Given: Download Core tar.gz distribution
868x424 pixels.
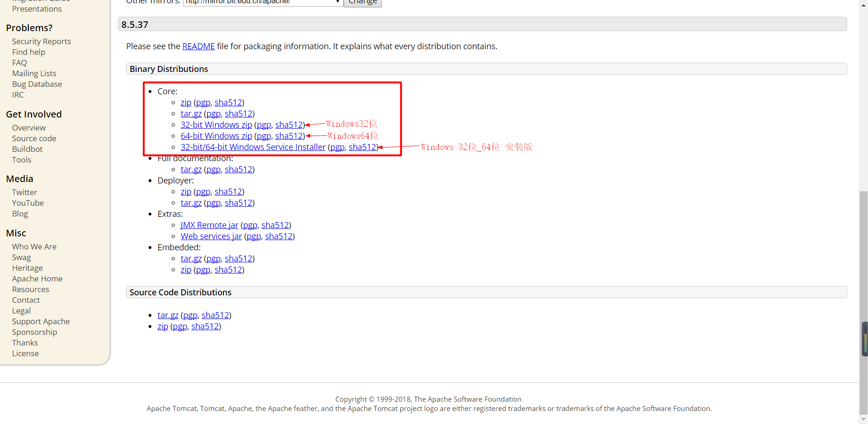Looking at the screenshot, I should click(191, 114).
